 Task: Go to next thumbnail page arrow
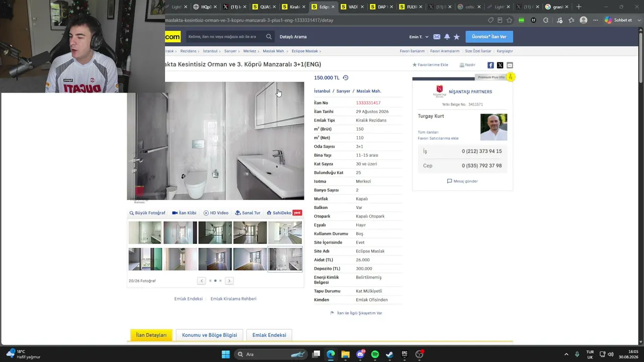[x=229, y=281]
